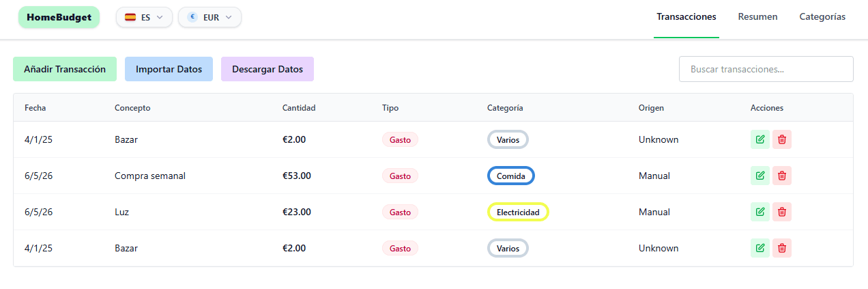Image resolution: width=868 pixels, height=289 pixels.
Task: Delete the Compra semanal transaction
Action: pos(782,176)
